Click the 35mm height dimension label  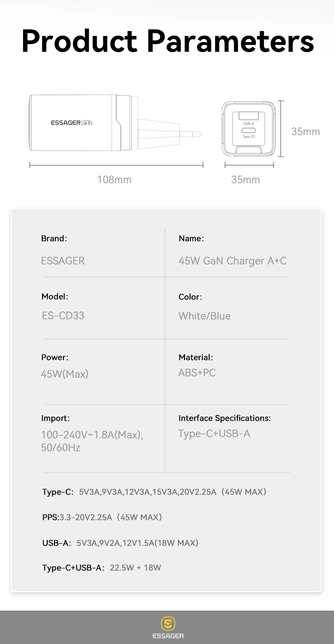click(x=305, y=132)
